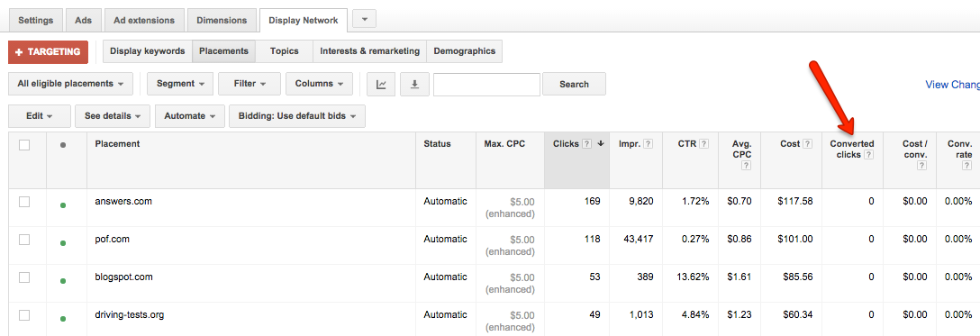Screen dimensions: 980x336
Task: Check the answers.com row checkbox
Action: point(24,202)
